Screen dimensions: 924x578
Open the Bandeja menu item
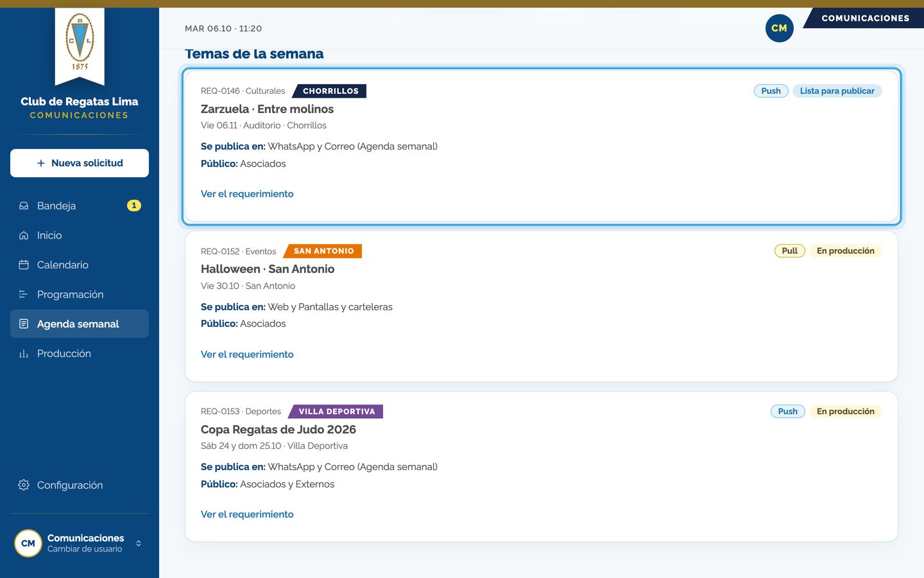(80, 206)
